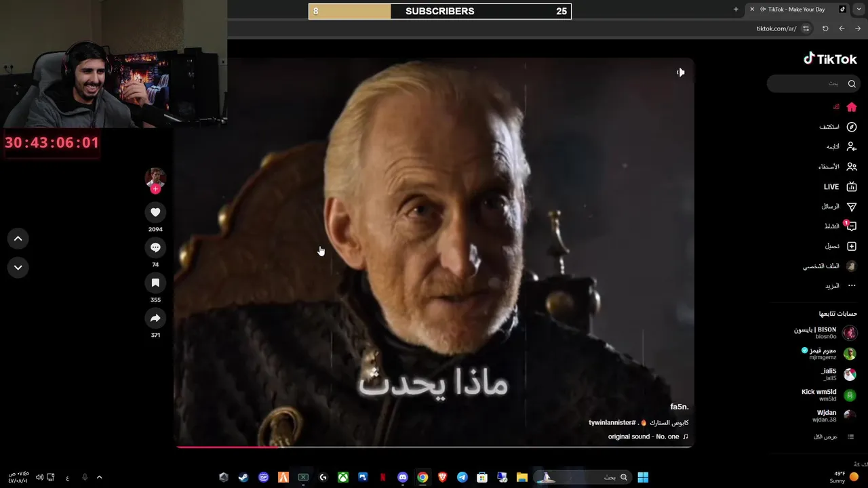Open the _iali5 followed account
The width and height of the screenshot is (868, 488).
point(838,374)
